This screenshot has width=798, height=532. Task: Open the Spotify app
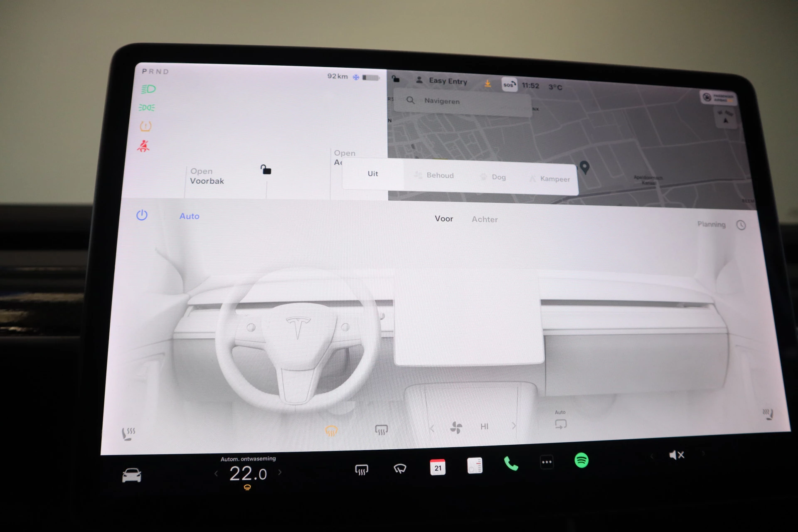581,461
